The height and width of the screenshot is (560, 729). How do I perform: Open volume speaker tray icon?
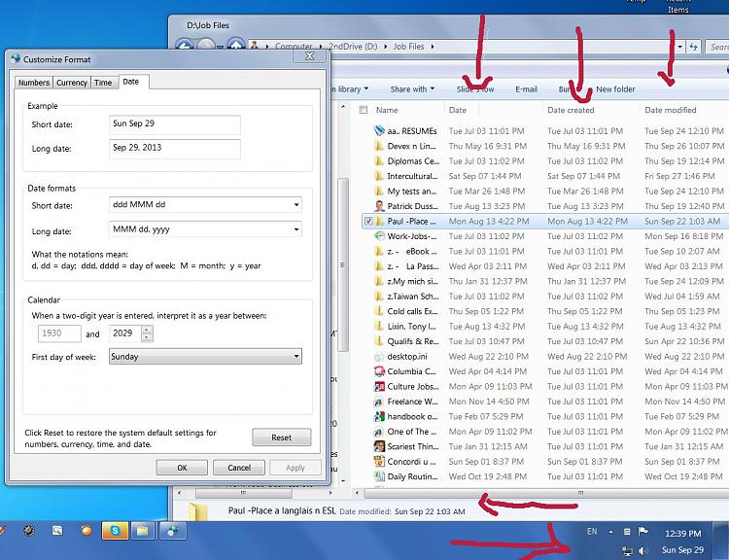643,550
